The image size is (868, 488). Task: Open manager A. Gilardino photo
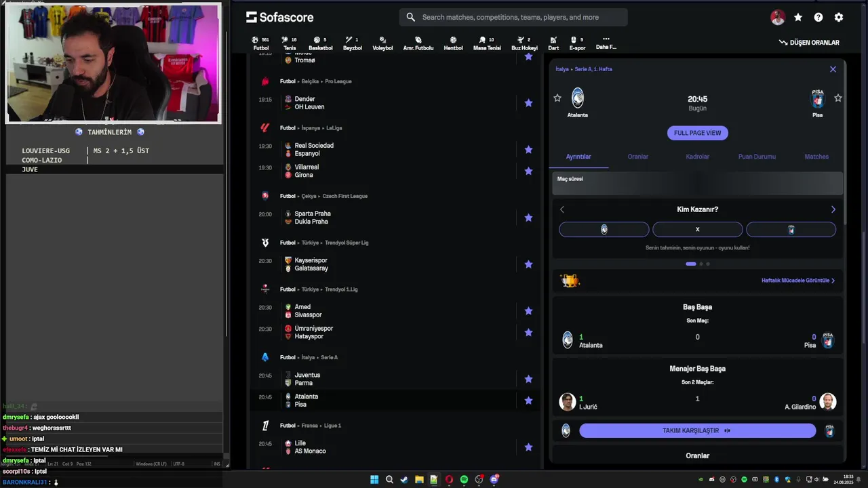pos(827,402)
